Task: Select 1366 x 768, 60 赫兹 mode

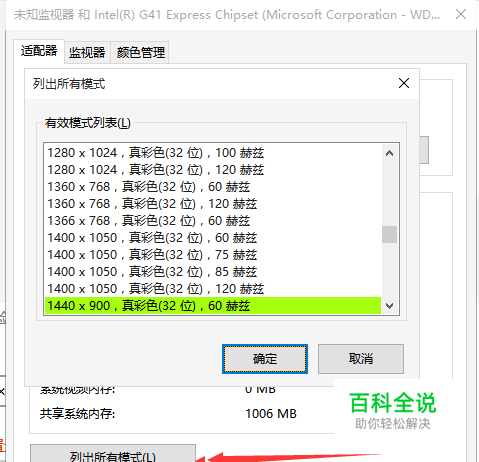Action: pyautogui.click(x=213, y=221)
